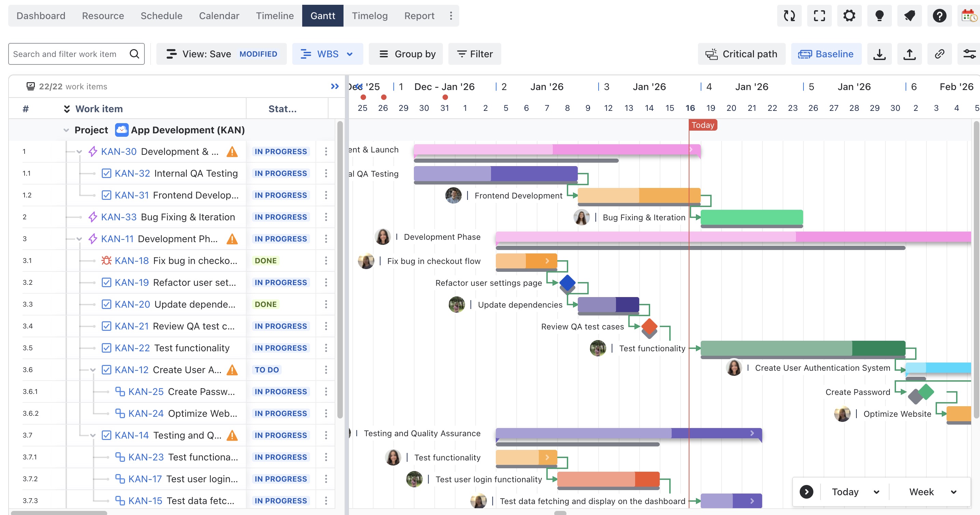Image resolution: width=980 pixels, height=515 pixels.
Task: Click the Filter button
Action: 474,54
